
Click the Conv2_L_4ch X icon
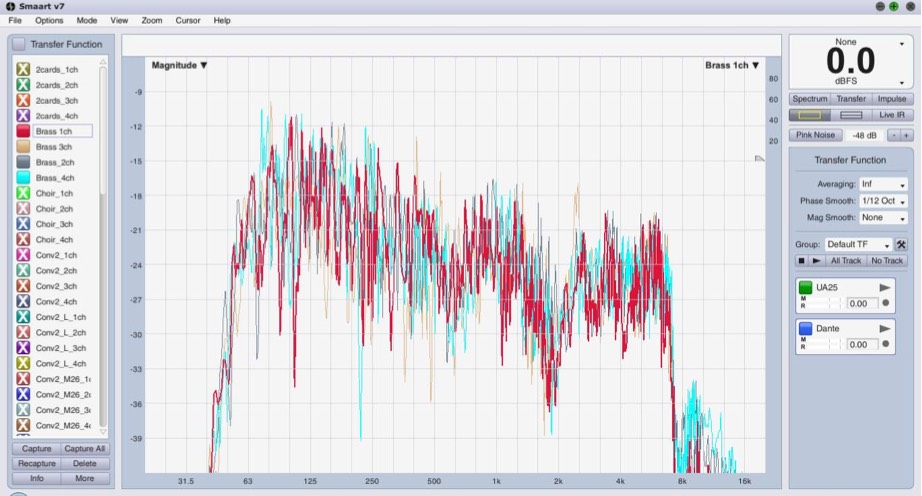tap(23, 363)
